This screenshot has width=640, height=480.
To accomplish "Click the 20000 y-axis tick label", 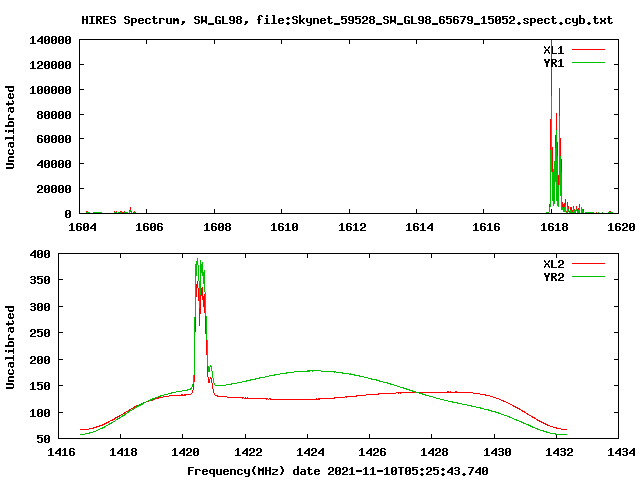I will [53, 189].
